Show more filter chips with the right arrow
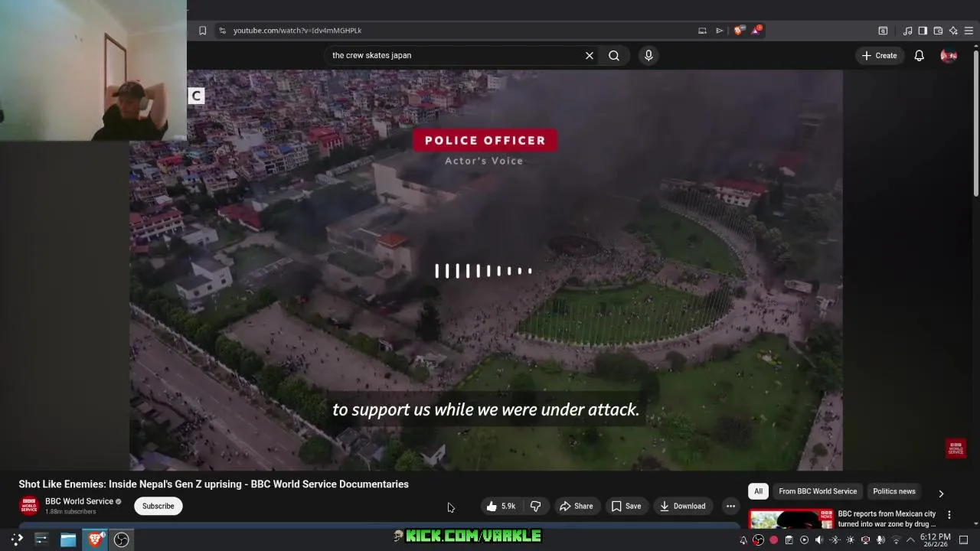980x551 pixels. tap(941, 494)
